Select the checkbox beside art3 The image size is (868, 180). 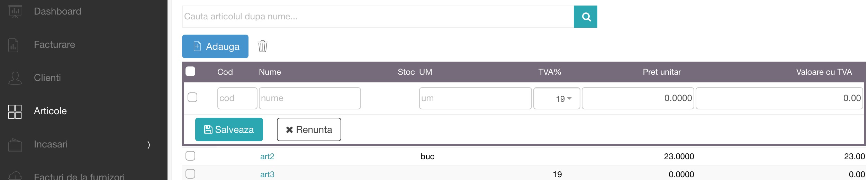tap(190, 173)
